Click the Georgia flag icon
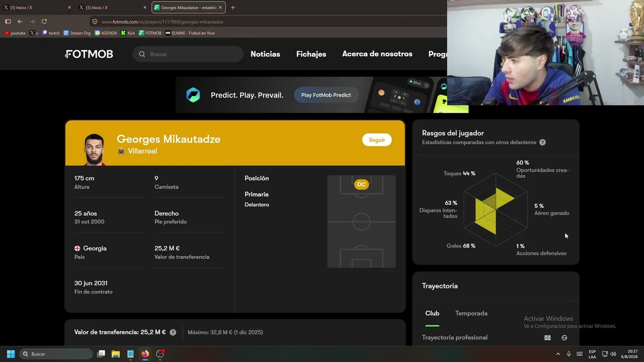This screenshot has height=362, width=644. pyautogui.click(x=77, y=248)
